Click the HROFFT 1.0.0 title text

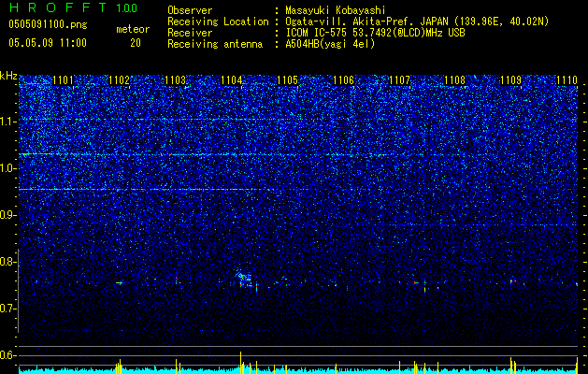point(73,7)
